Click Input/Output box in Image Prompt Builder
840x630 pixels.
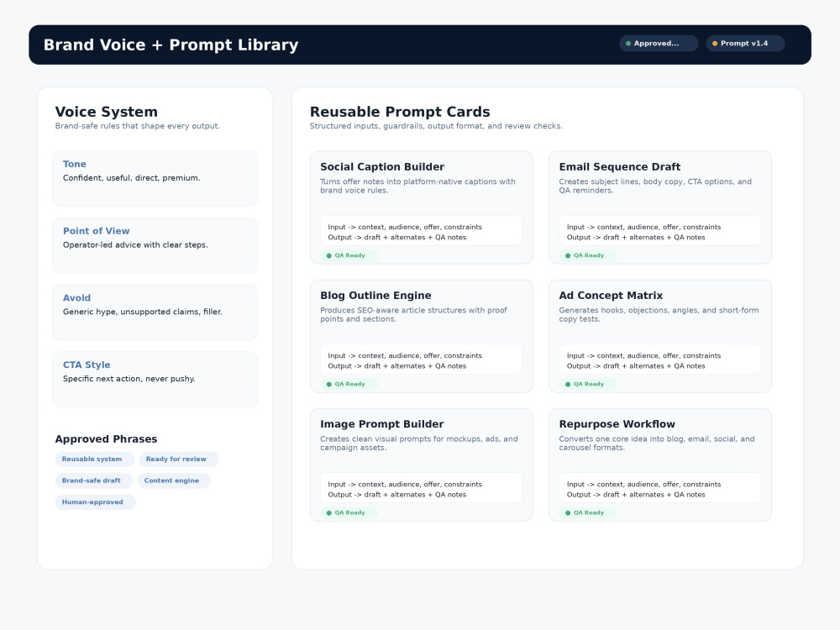point(421,488)
